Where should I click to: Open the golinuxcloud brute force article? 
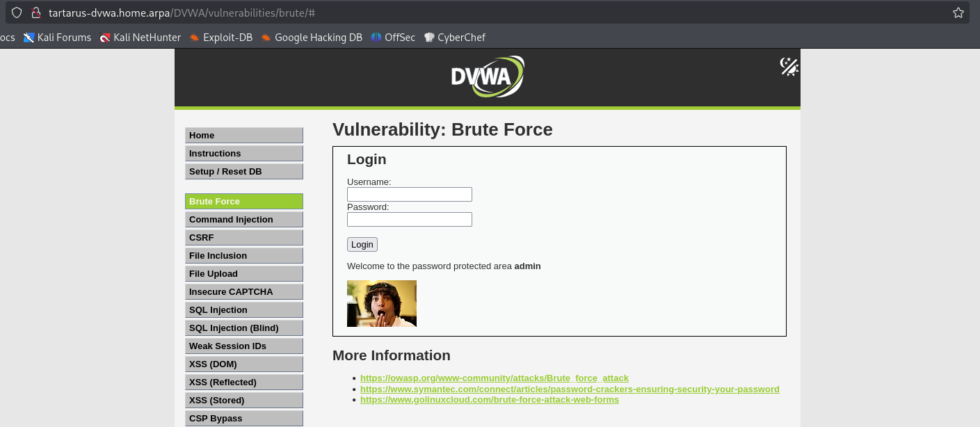click(489, 399)
